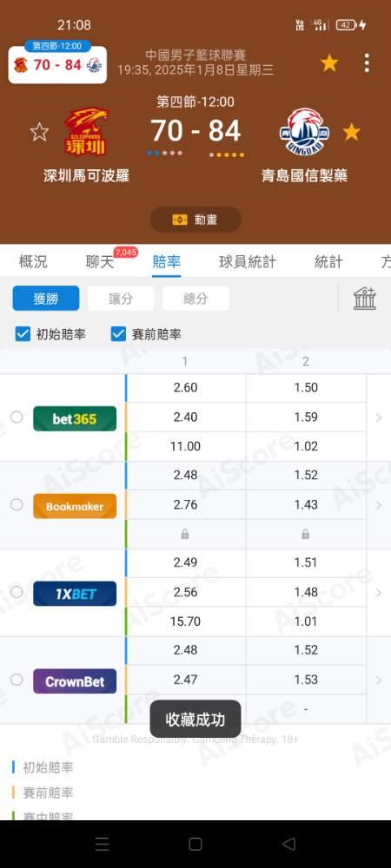This screenshot has width=391, height=868.
Task: Tap the 收藏成功 toast message
Action: pyautogui.click(x=195, y=719)
